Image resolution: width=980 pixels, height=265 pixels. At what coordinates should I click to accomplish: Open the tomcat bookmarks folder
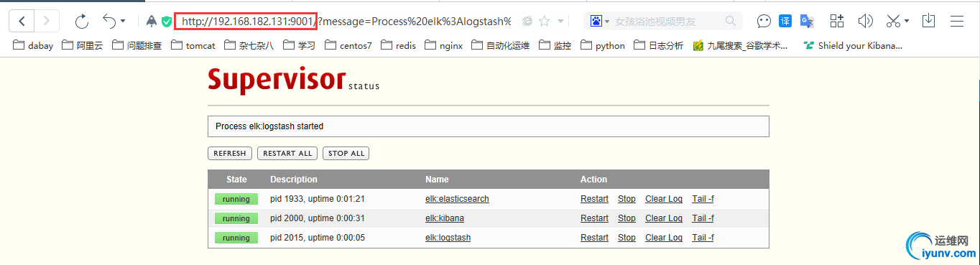pyautogui.click(x=194, y=45)
